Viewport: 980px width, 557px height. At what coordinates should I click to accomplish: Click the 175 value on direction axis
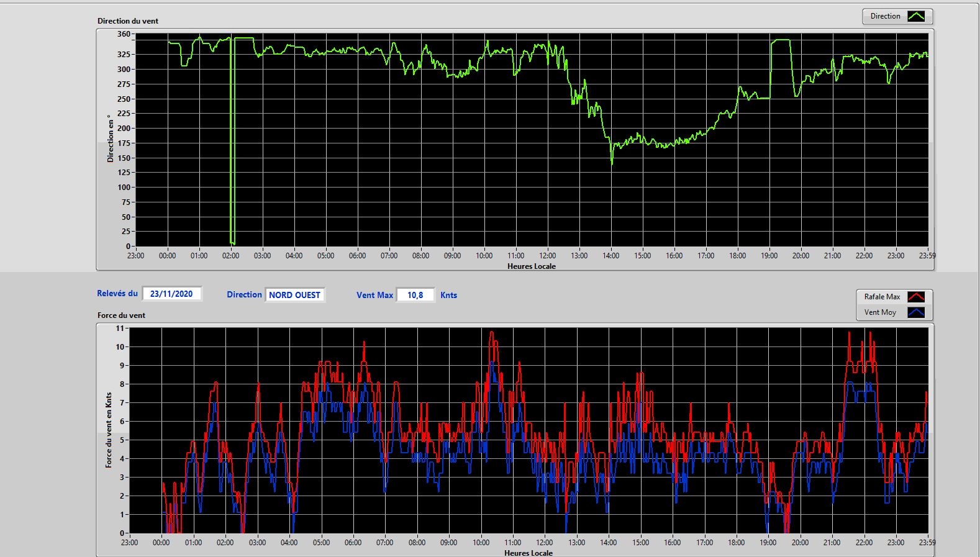coord(124,143)
